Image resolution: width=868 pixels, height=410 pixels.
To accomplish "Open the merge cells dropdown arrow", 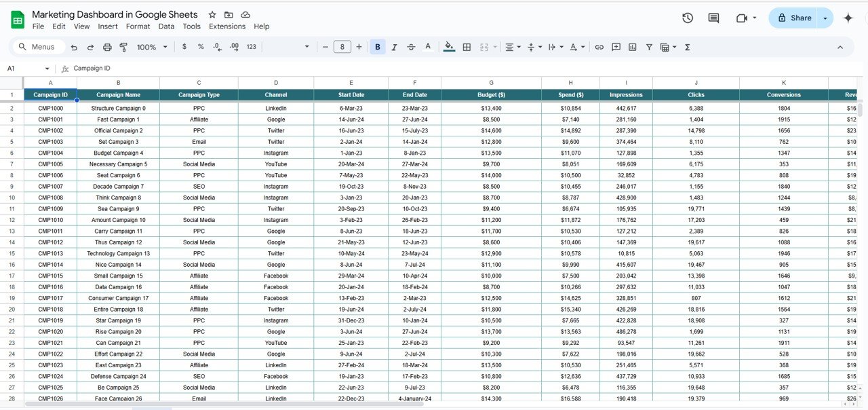I will coord(495,47).
